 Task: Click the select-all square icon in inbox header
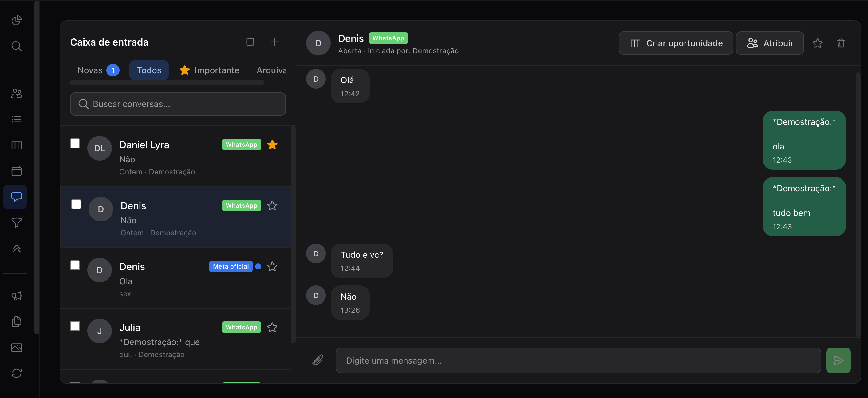tap(250, 42)
